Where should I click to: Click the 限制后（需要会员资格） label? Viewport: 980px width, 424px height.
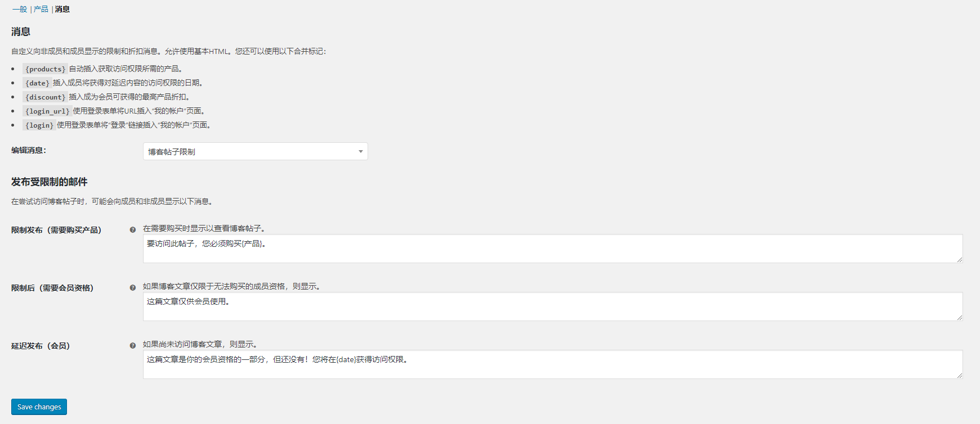pyautogui.click(x=52, y=288)
